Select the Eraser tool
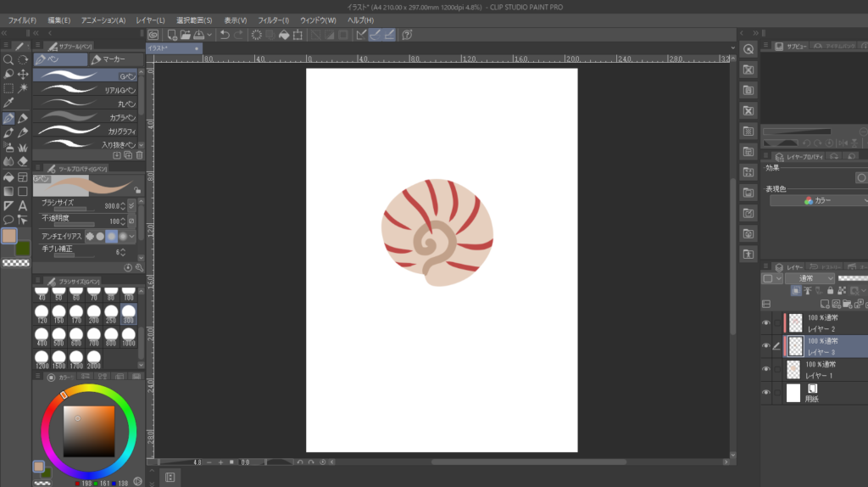This screenshot has width=868, height=487. [x=23, y=160]
